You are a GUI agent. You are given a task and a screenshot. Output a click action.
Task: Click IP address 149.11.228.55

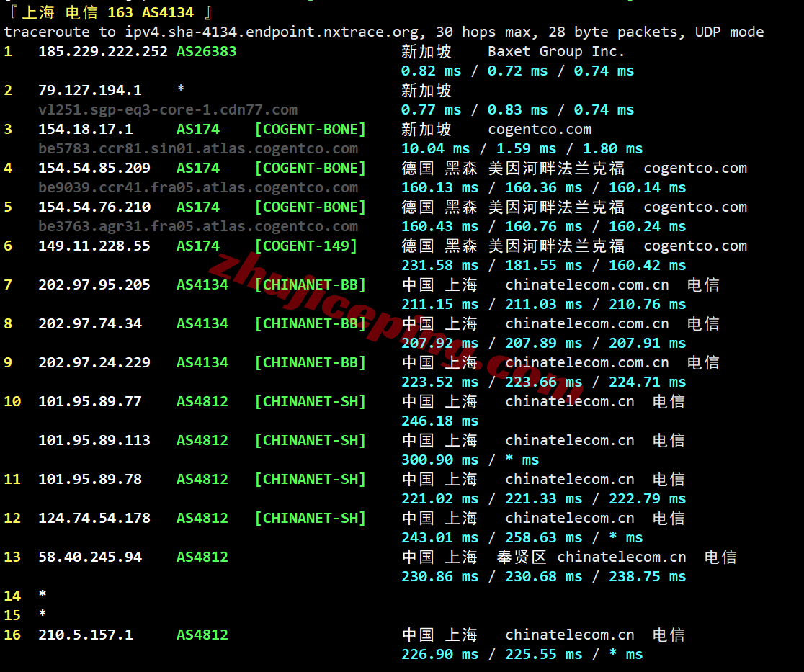pos(94,246)
